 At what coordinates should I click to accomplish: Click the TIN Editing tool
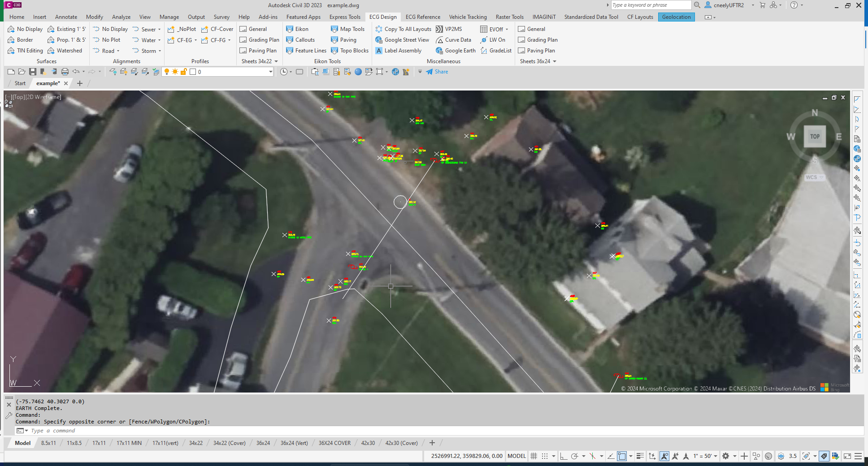26,50
